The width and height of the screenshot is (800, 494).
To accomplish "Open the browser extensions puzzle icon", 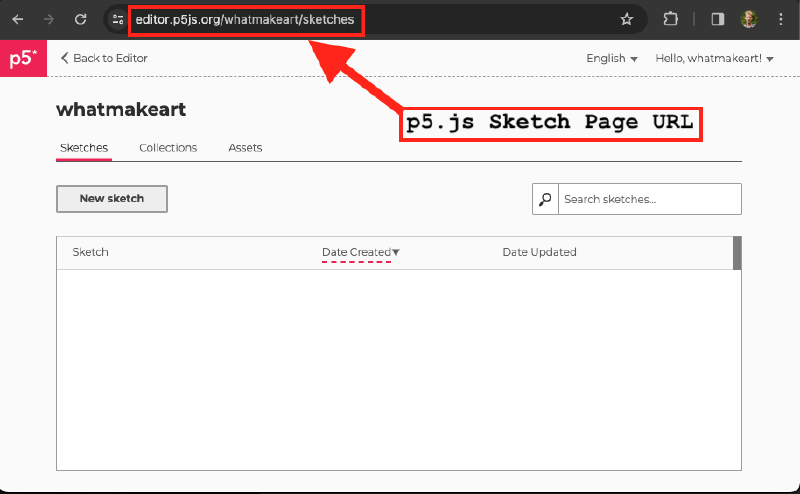I will coord(670,19).
